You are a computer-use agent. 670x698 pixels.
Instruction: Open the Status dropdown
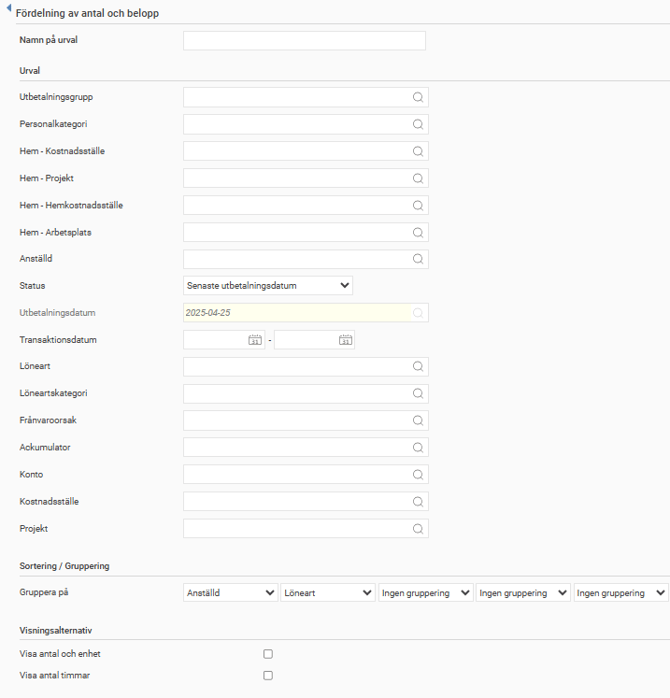(268, 286)
